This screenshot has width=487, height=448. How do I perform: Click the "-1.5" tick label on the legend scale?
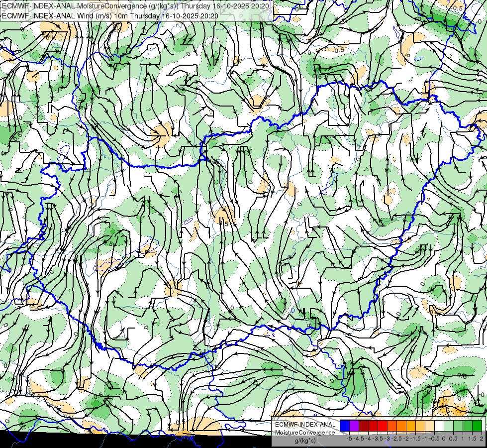point(415,439)
